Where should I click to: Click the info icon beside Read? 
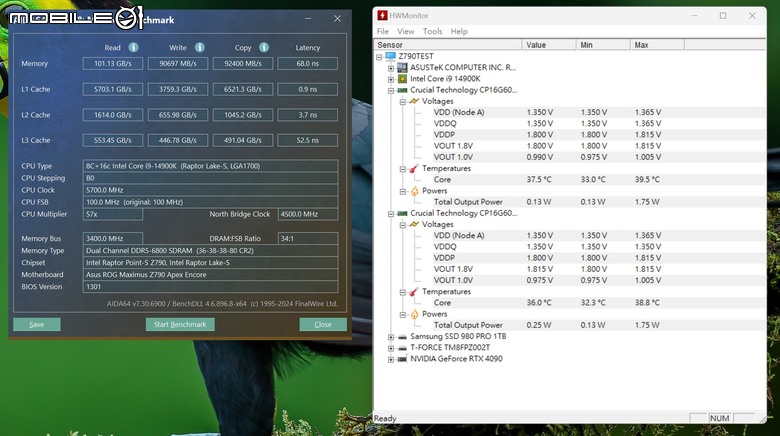[133, 47]
